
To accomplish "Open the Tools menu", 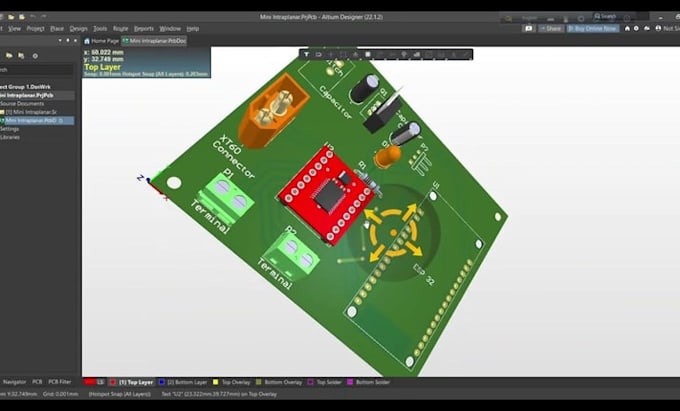I will pyautogui.click(x=100, y=28).
